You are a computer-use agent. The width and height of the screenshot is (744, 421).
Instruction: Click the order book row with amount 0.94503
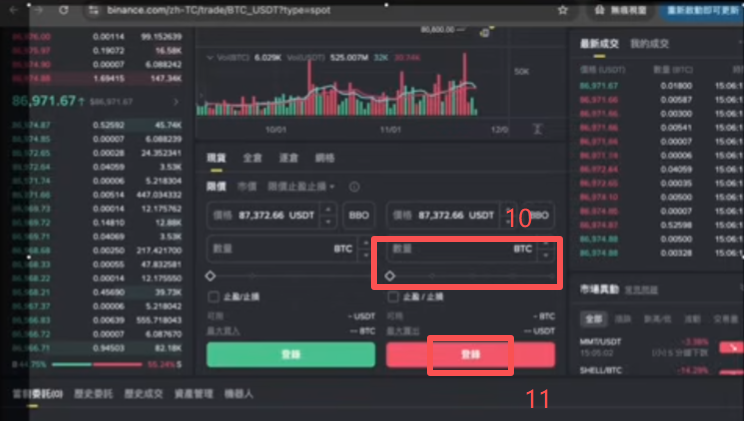97,348
